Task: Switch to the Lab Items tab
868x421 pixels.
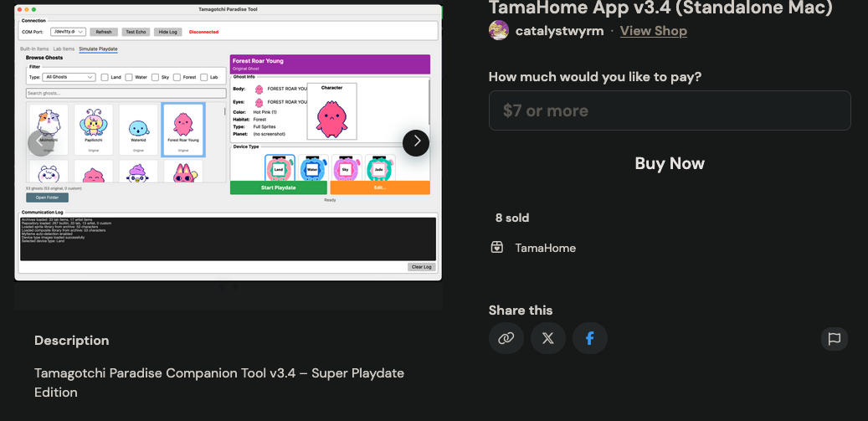Action: click(64, 49)
